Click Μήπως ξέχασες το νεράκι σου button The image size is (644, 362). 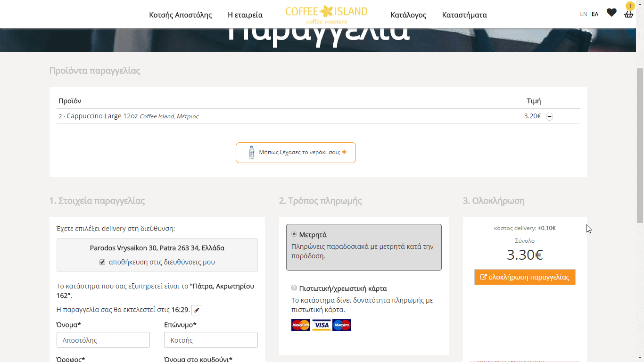coord(296,153)
